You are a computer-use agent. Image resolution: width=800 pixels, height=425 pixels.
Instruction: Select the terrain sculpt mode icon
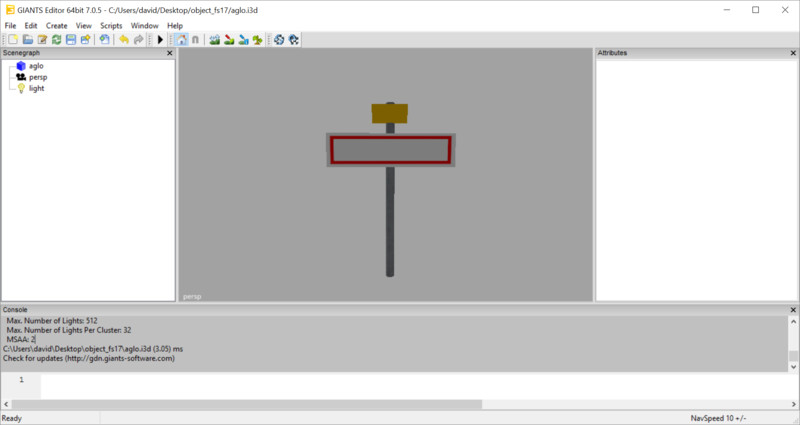click(215, 39)
